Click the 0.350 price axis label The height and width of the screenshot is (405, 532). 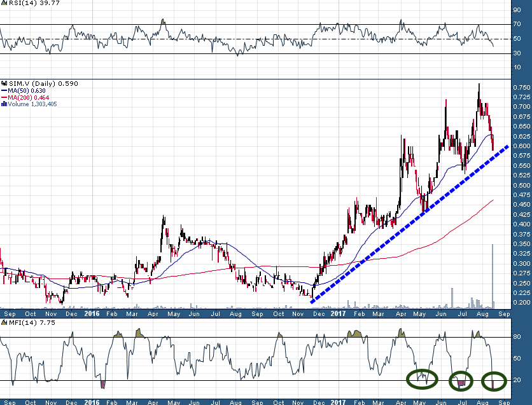(521, 244)
